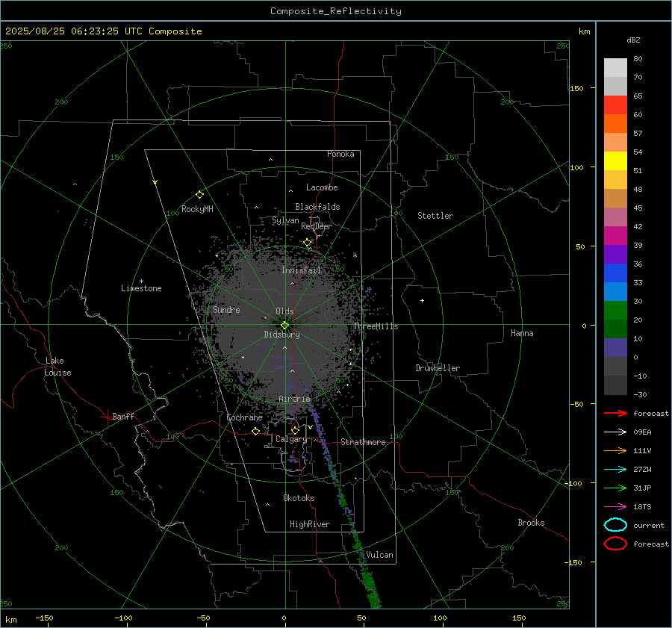Click the white plus marker west of Hanna

coord(422,300)
